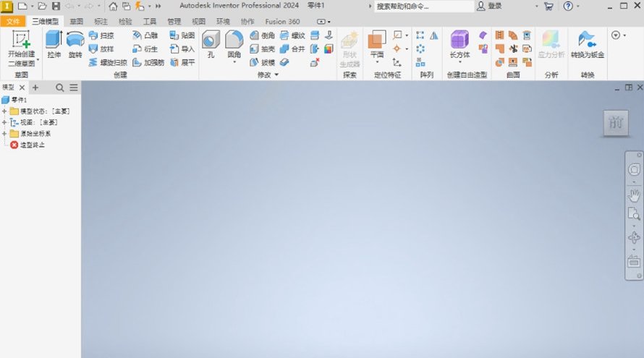The image size is (644, 358).
Task: Select the Emboss (凸雕) tool
Action: (x=145, y=35)
